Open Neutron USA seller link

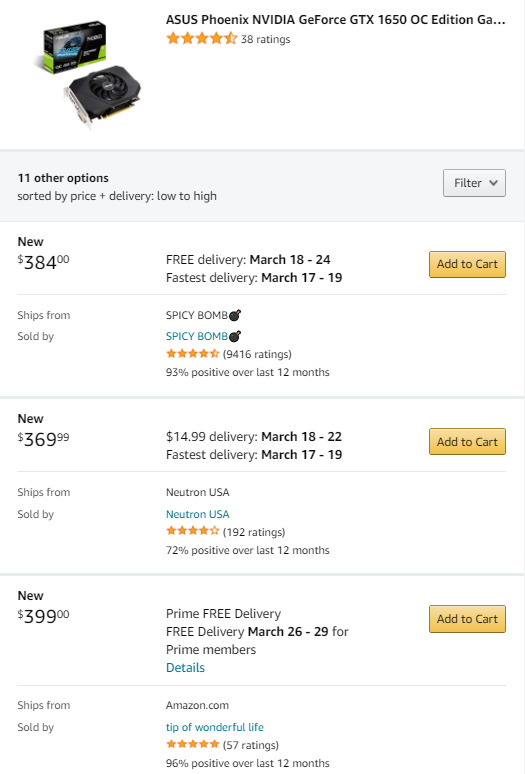tap(197, 514)
